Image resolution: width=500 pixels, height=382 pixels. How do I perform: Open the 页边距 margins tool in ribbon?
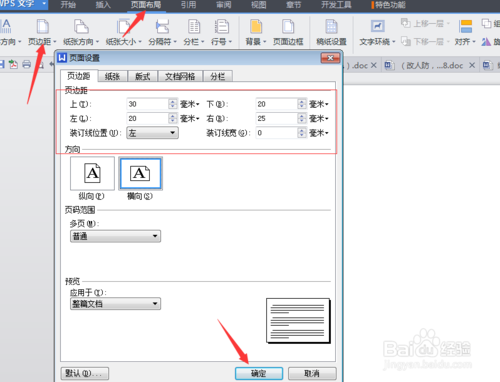click(42, 33)
